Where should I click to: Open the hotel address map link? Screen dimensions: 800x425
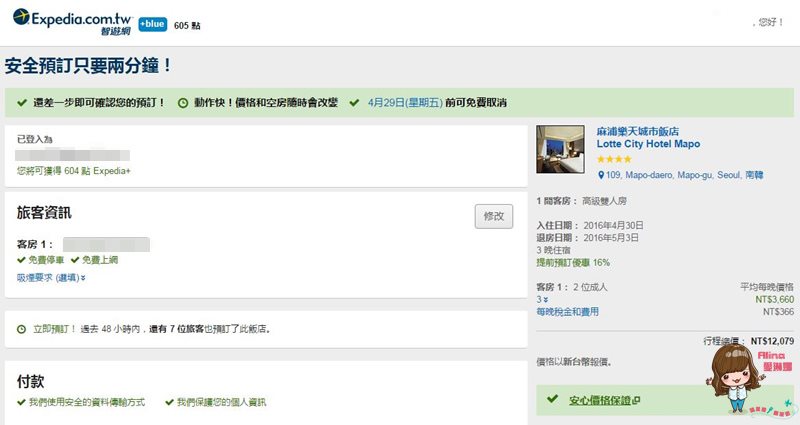click(x=684, y=175)
